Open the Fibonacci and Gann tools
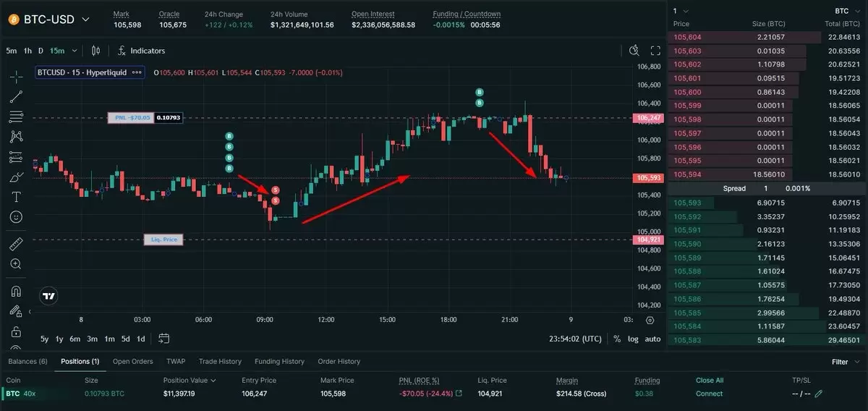Screen dimensions: 868x411 tap(16, 116)
